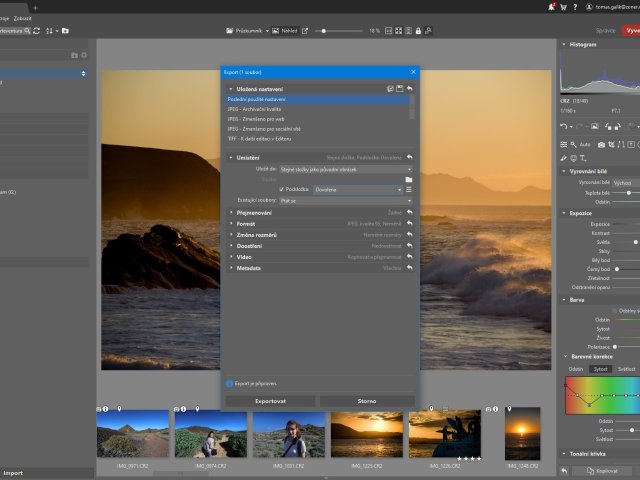This screenshot has height=480, width=640.
Task: Click the update saved preset icon
Action: pyautogui.click(x=390, y=89)
